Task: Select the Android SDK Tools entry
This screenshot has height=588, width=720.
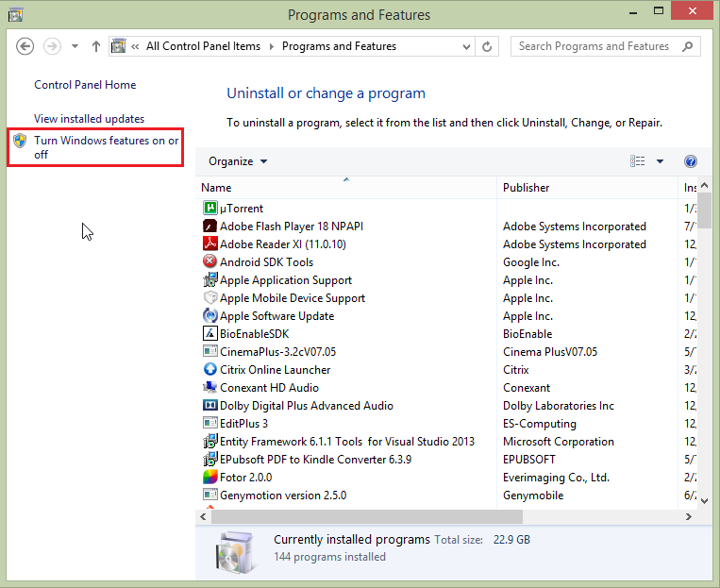Action: [x=266, y=261]
